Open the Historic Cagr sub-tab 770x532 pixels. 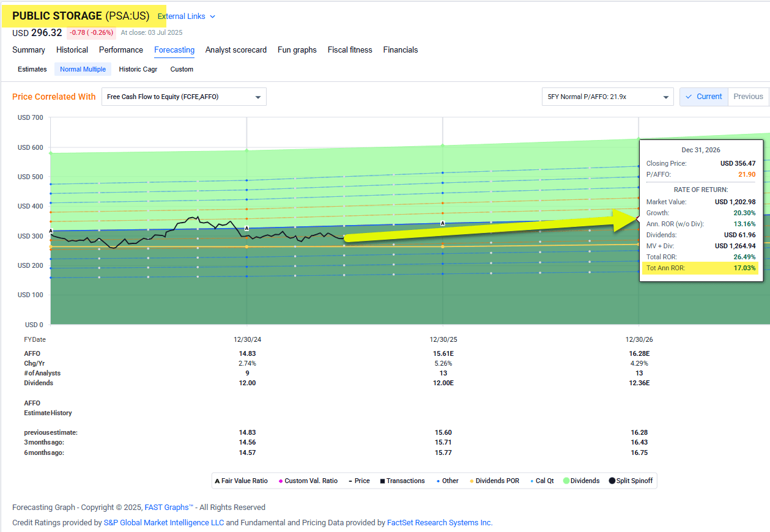(x=138, y=69)
